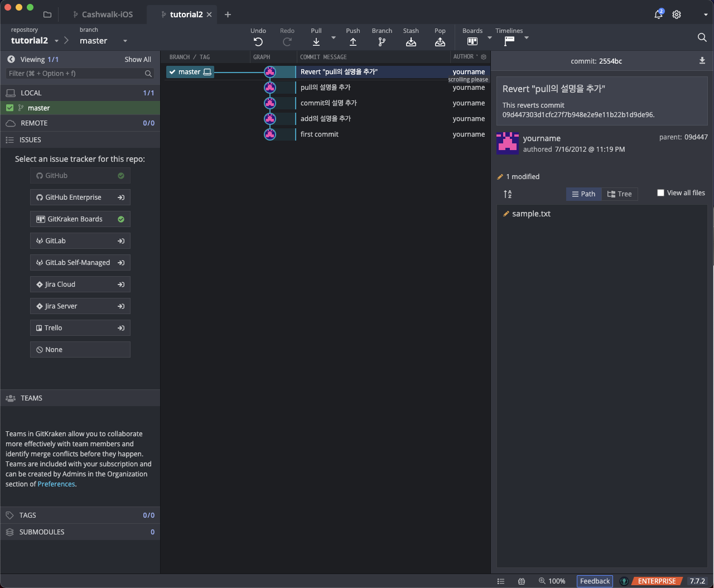
Task: Create a new branch via Branch icon
Action: point(382,42)
